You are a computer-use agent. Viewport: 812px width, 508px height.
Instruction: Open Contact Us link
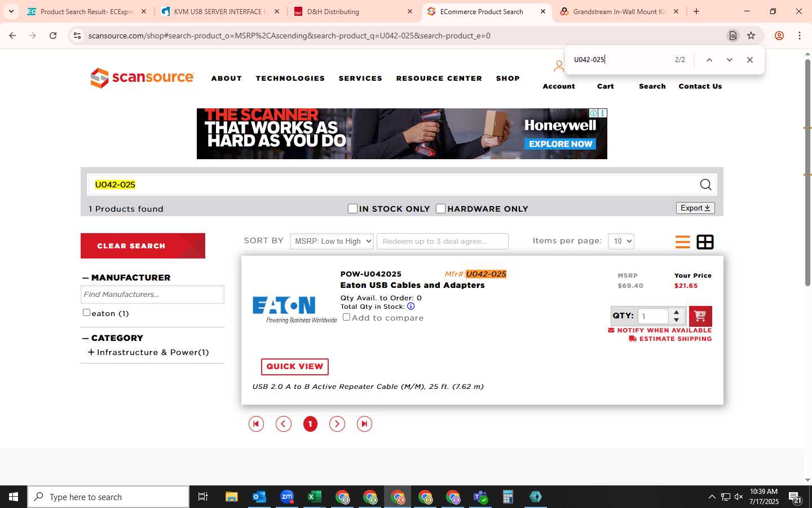700,86
